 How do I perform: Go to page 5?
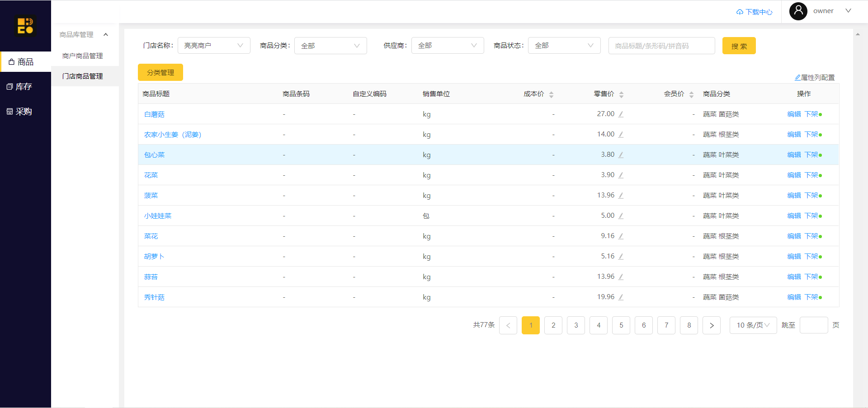pyautogui.click(x=621, y=325)
